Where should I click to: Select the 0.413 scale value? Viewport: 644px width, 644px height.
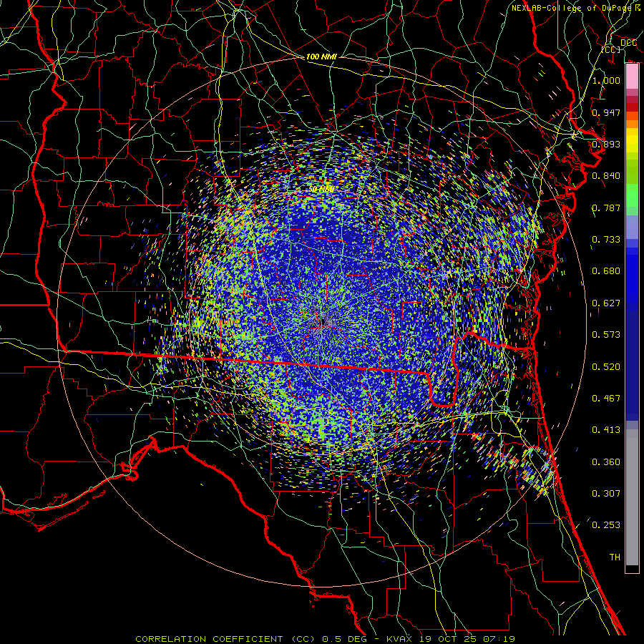point(606,429)
